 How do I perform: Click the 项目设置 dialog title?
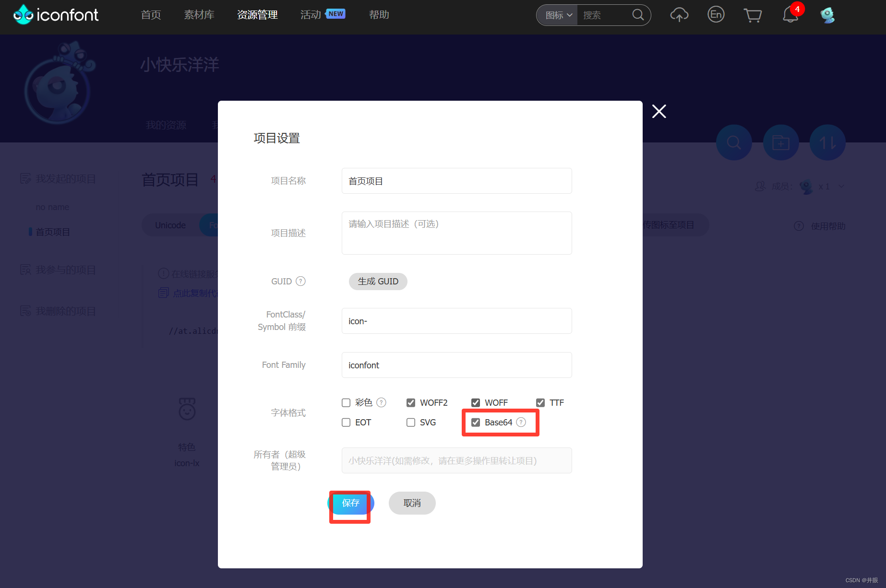click(x=277, y=138)
